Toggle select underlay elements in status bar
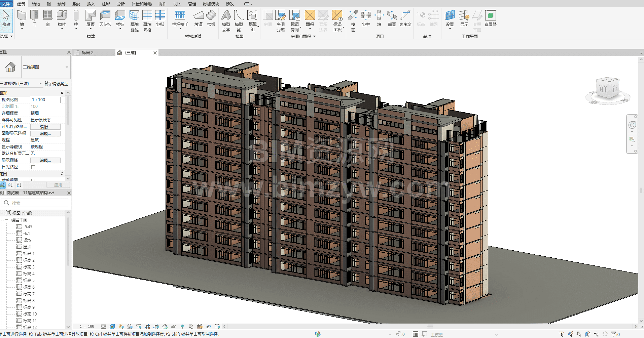 pyautogui.click(x=570, y=334)
